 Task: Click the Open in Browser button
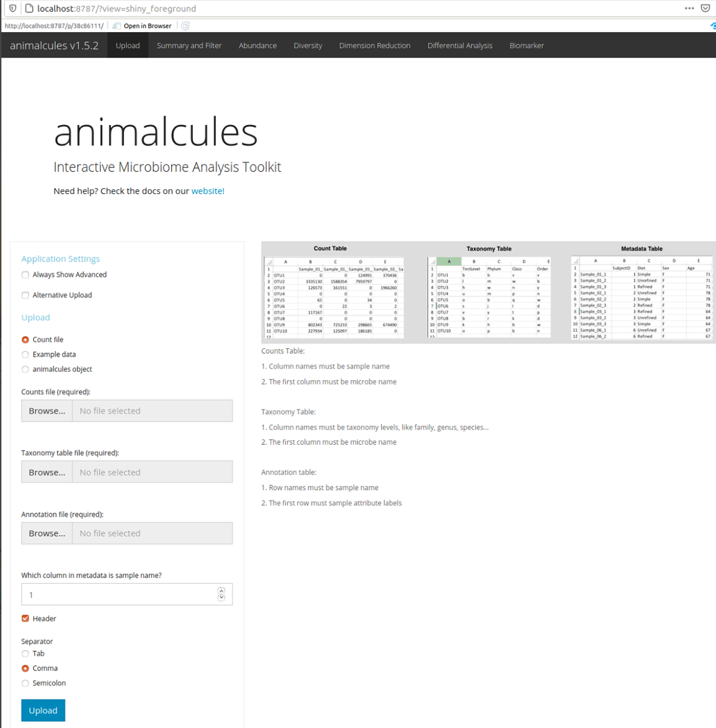(142, 26)
